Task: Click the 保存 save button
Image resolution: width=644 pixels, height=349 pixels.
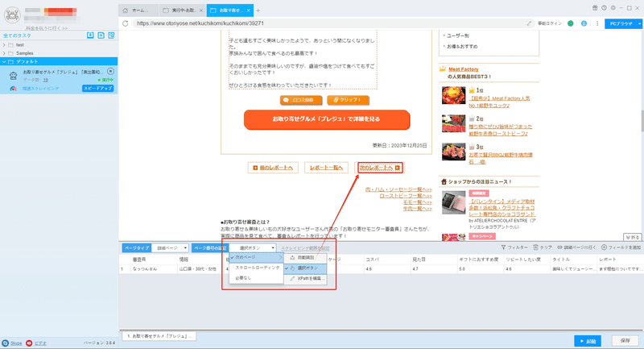Action: [625, 341]
